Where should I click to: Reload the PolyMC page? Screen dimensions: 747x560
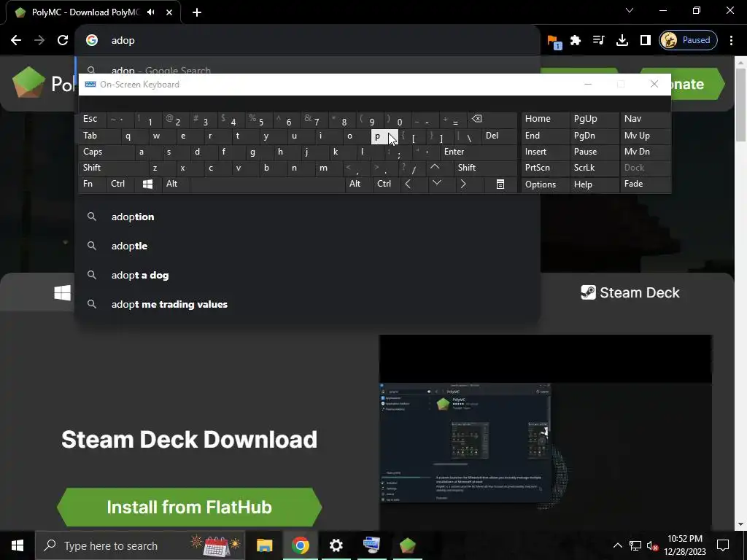63,40
